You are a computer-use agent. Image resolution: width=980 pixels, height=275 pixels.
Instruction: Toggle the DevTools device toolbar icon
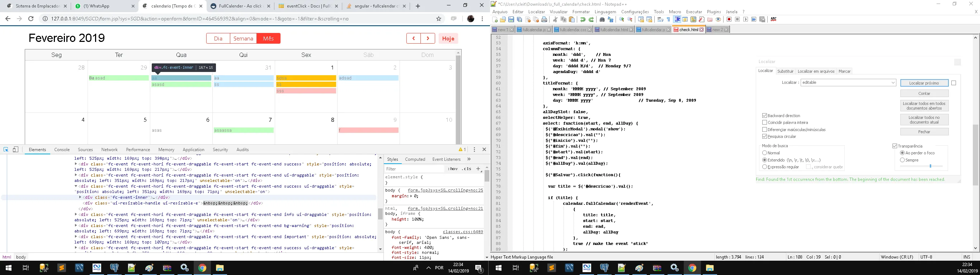coord(15,150)
